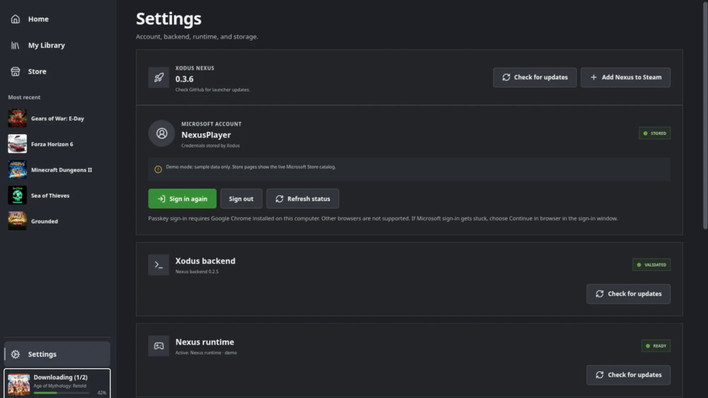Screen dimensions: 708x398
Task: Select Forza Horizon 6 title
Action: (52, 144)
